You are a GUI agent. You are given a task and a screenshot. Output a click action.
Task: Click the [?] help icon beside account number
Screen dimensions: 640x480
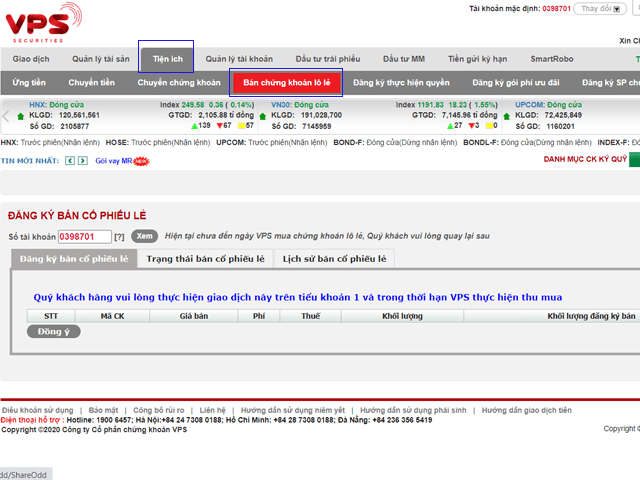[x=119, y=237]
